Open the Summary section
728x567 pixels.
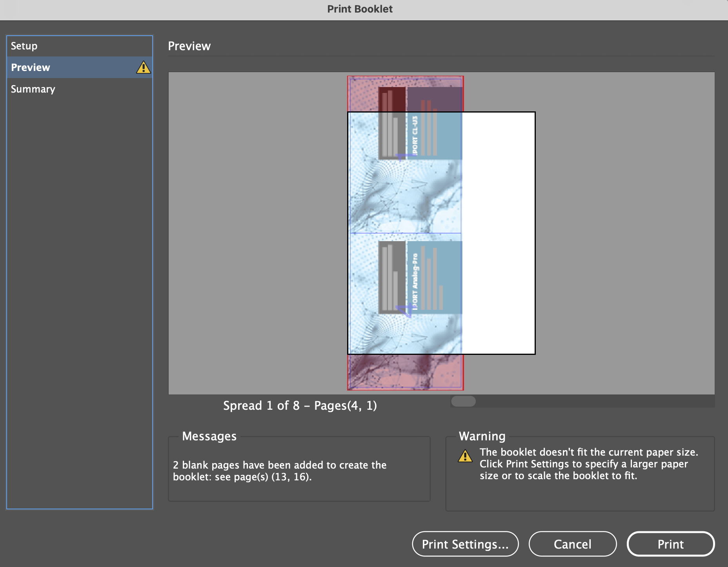[33, 89]
